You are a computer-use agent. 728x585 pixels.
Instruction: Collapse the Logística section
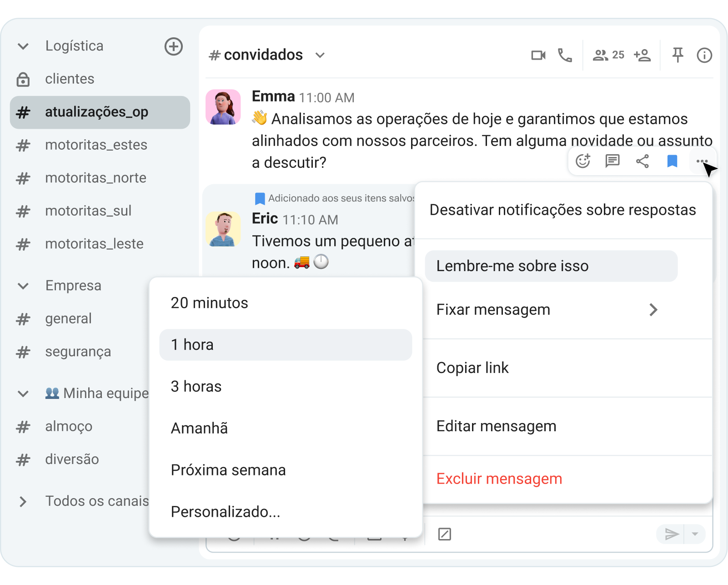pyautogui.click(x=23, y=46)
